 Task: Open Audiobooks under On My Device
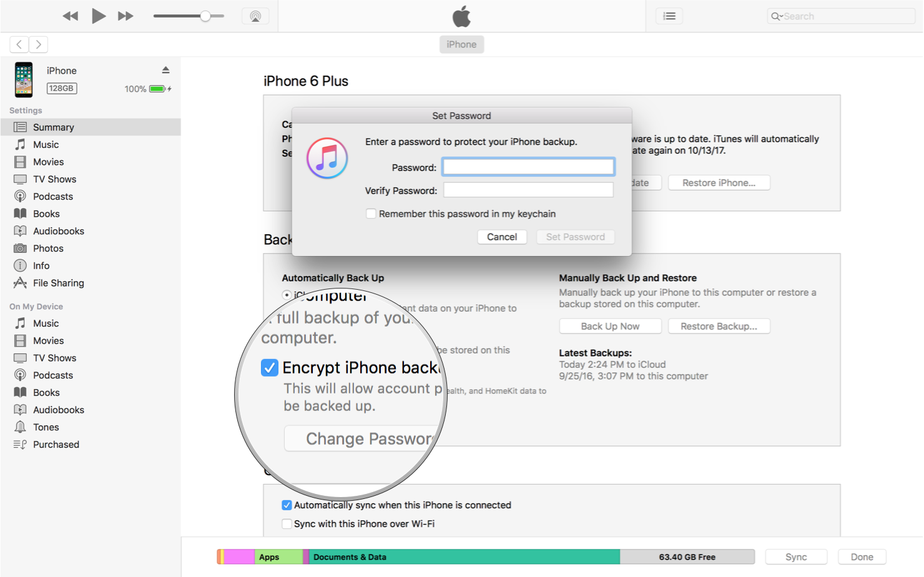[x=91, y=410]
